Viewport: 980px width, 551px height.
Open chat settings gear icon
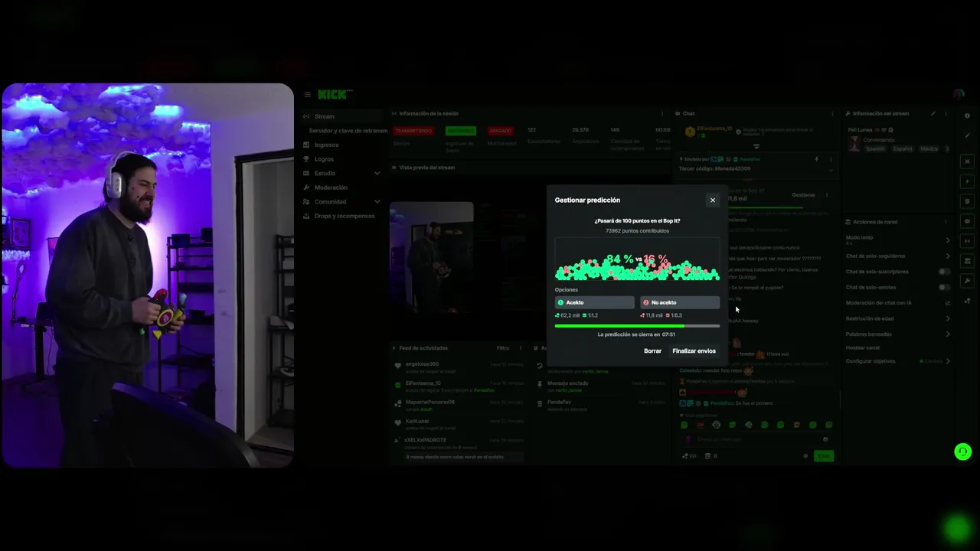point(805,456)
